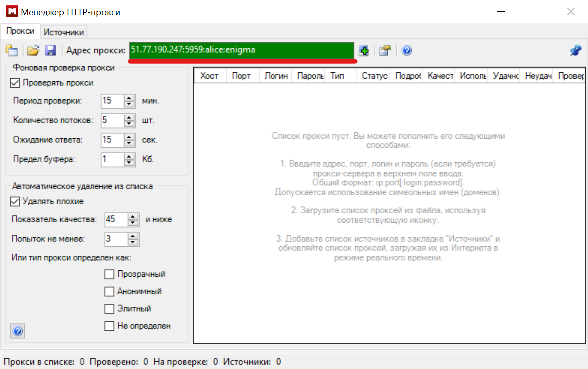588x369 pixels.
Task: Sort list by "Хост" column header
Action: pyautogui.click(x=210, y=76)
